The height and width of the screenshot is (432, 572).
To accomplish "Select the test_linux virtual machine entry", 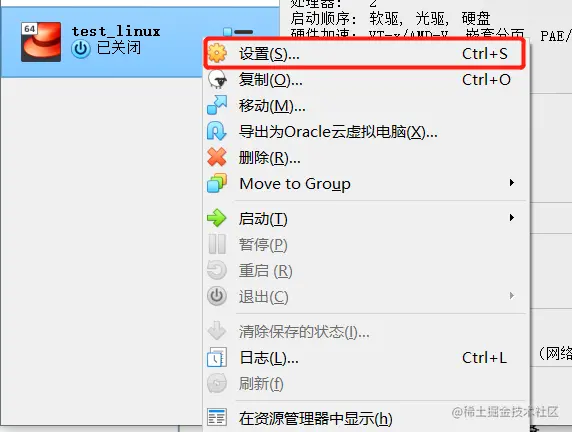I will [x=140, y=42].
